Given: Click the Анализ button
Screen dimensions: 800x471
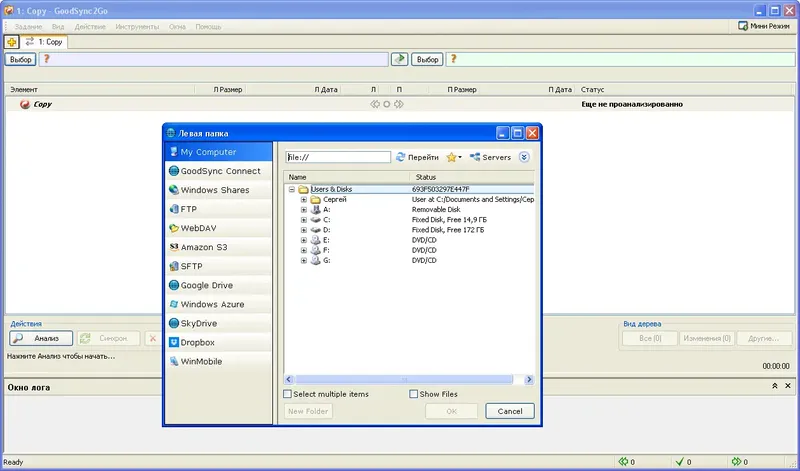Looking at the screenshot, I should 41,338.
